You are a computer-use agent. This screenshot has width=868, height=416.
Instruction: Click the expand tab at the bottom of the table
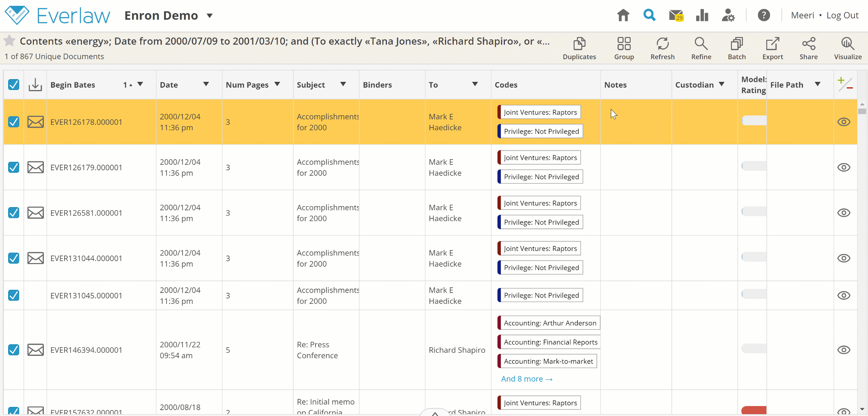pos(434,412)
